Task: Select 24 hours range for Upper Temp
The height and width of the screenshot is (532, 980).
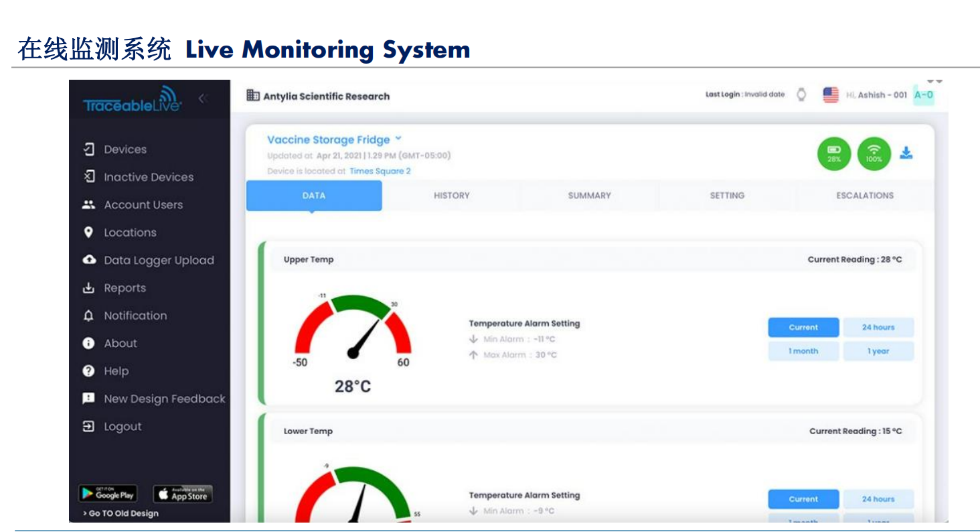Action: tap(878, 328)
